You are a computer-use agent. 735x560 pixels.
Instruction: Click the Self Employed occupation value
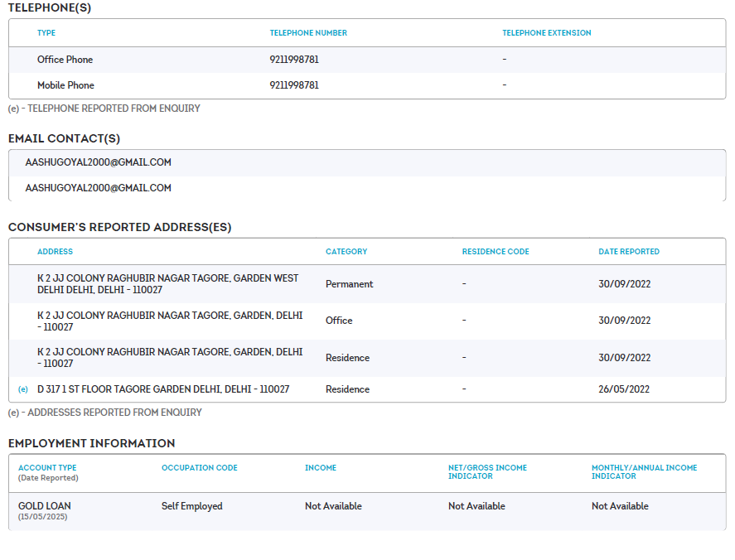click(x=191, y=506)
